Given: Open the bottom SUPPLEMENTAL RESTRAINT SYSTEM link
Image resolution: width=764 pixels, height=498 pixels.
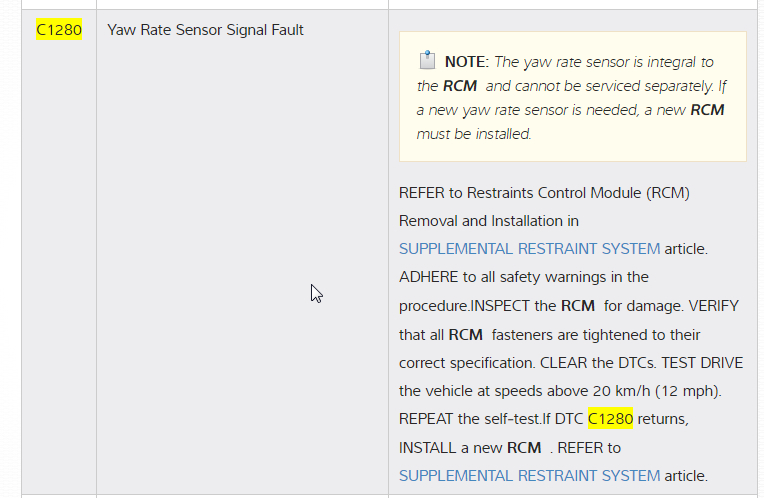Looking at the screenshot, I should pos(529,476).
